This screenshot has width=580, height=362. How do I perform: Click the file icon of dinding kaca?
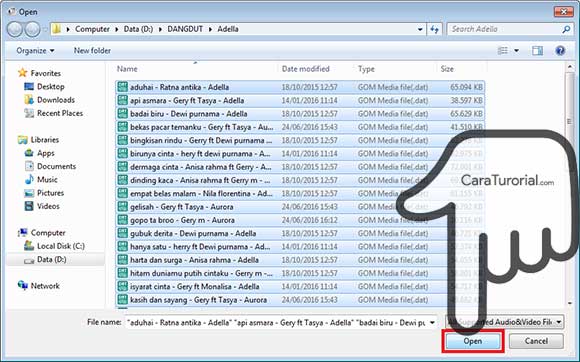pos(122,180)
